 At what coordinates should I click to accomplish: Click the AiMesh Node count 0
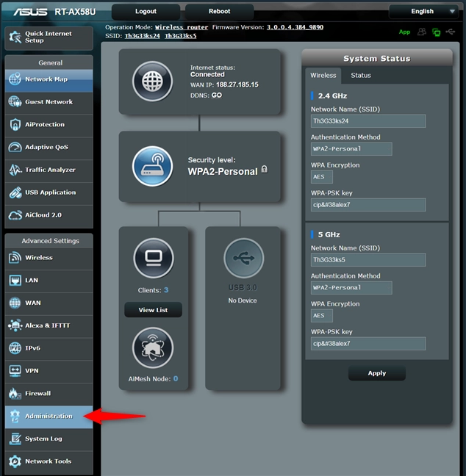pos(176,378)
